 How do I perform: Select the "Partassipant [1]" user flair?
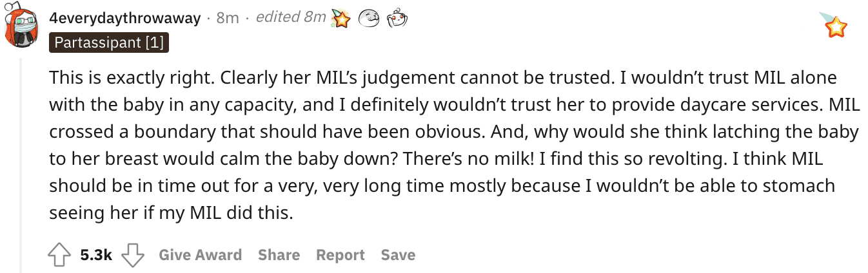click(109, 43)
